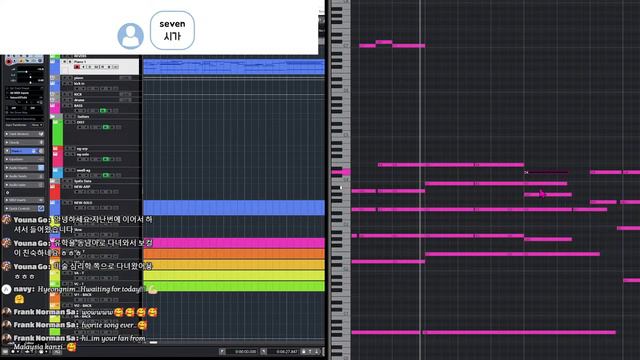Viewport: 640px width, 360px height.
Task: Select the NEW SOLO blue clip
Action: [x=234, y=207]
